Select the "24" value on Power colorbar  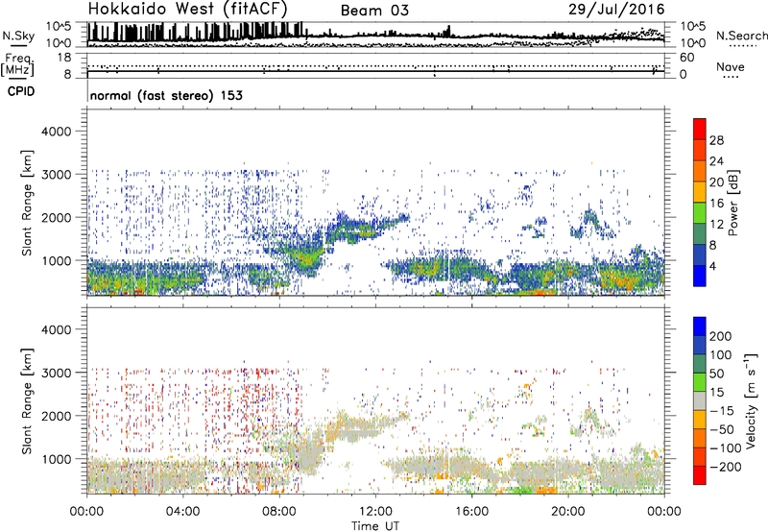pyautogui.click(x=716, y=161)
